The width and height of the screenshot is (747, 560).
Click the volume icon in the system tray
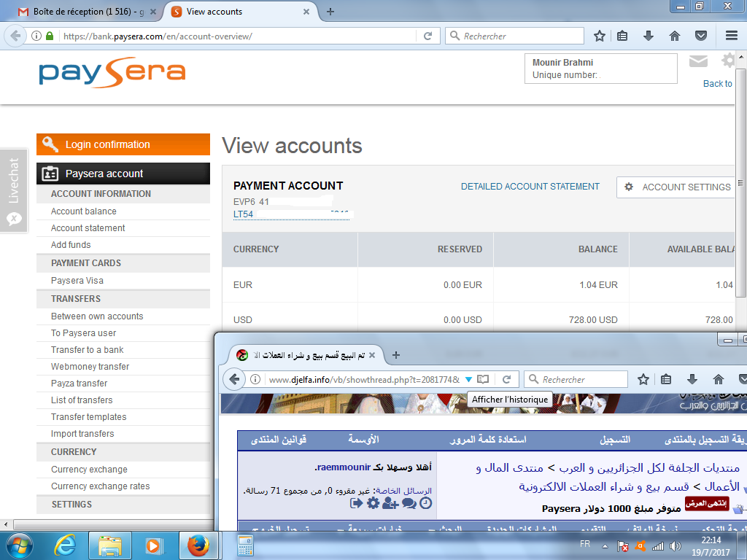pyautogui.click(x=675, y=546)
